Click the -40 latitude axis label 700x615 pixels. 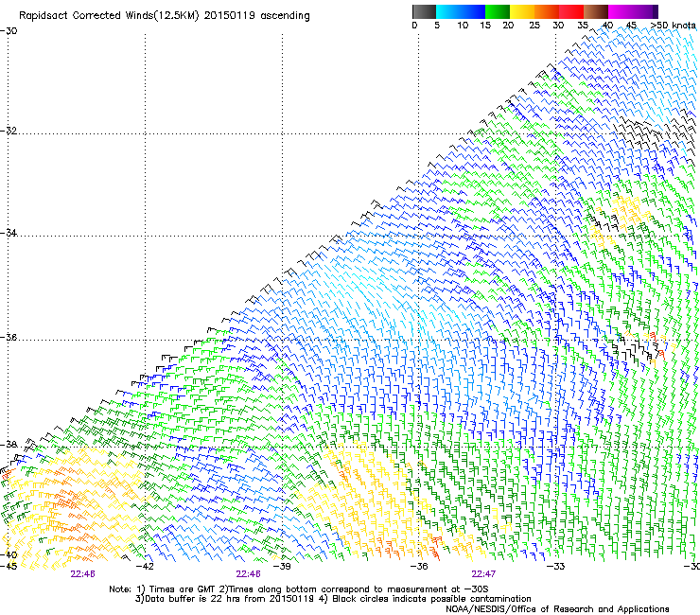(9, 555)
